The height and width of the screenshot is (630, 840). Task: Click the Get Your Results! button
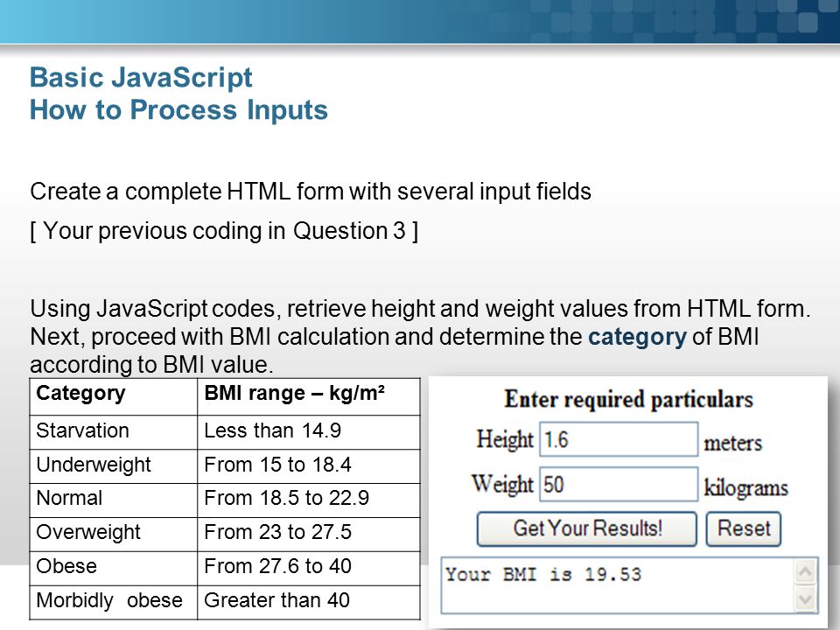586,528
